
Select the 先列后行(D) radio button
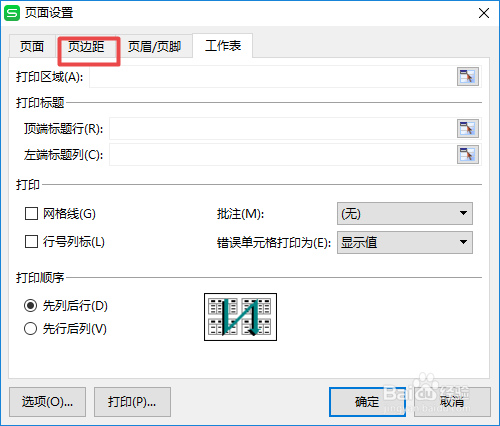tap(30, 306)
